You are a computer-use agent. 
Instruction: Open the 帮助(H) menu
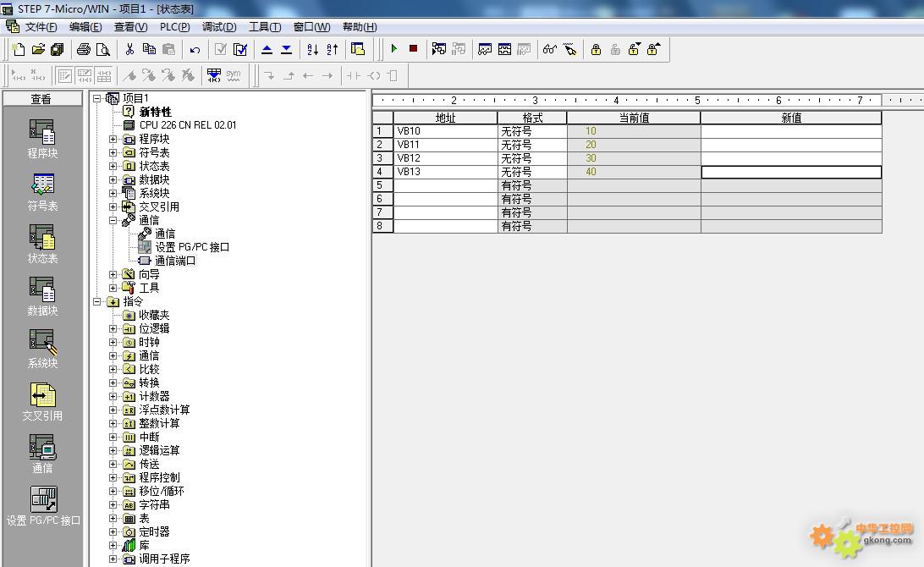pos(360,27)
